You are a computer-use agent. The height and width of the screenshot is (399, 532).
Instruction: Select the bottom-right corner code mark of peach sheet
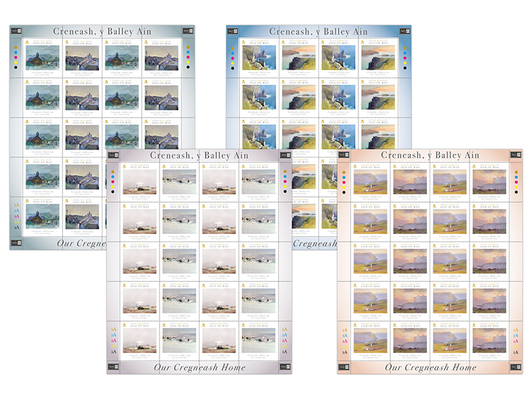516,367
